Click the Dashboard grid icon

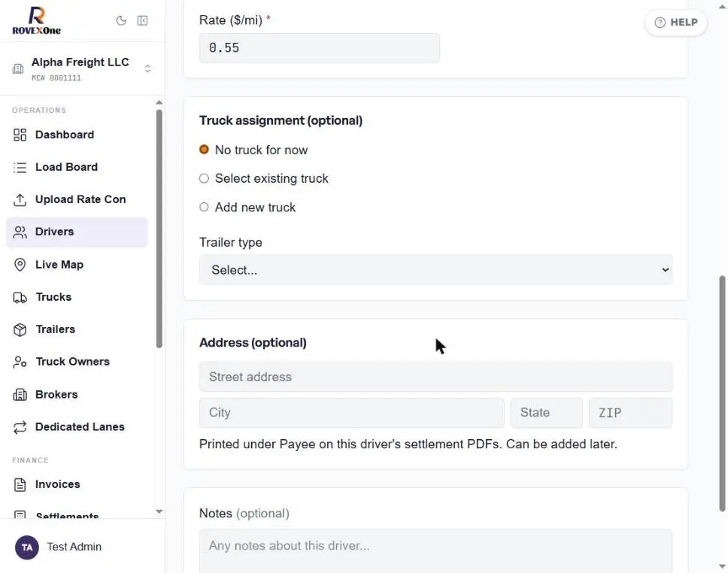click(x=20, y=135)
